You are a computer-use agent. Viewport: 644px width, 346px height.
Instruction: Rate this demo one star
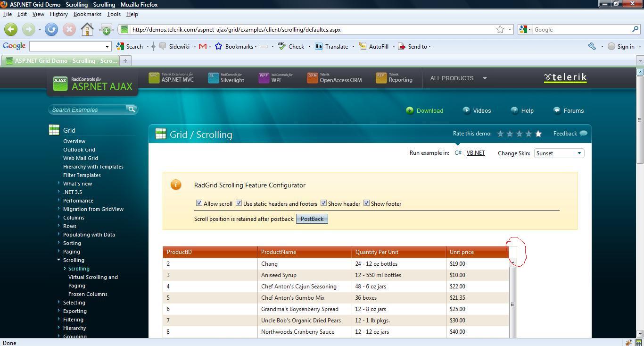[x=500, y=134]
